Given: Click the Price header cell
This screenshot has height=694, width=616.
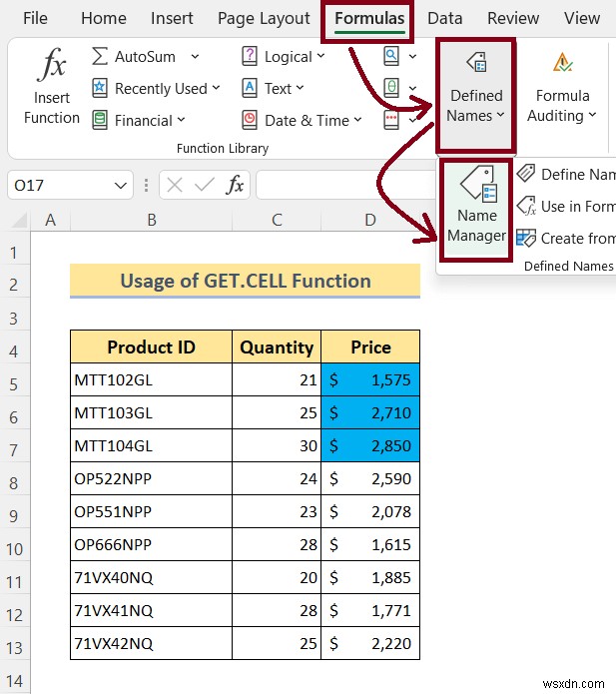Looking at the screenshot, I should [370, 347].
